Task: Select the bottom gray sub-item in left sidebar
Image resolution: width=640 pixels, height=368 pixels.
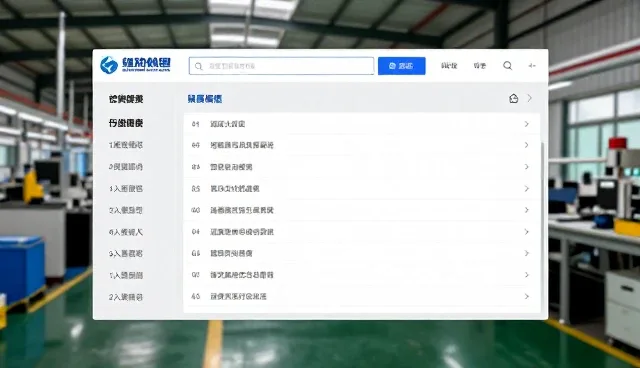Action: 126,297
